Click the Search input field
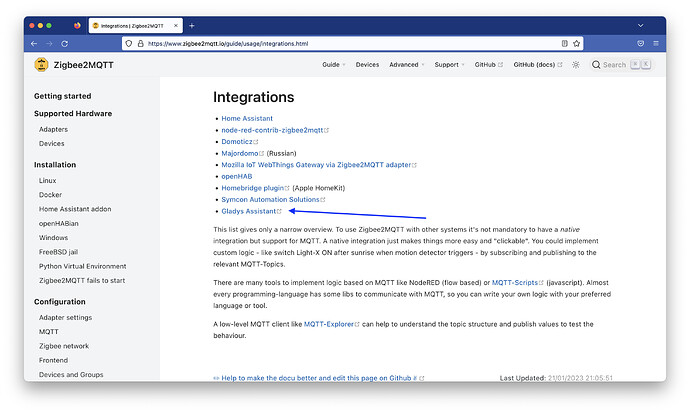The height and width of the screenshot is (412, 690). [x=622, y=65]
